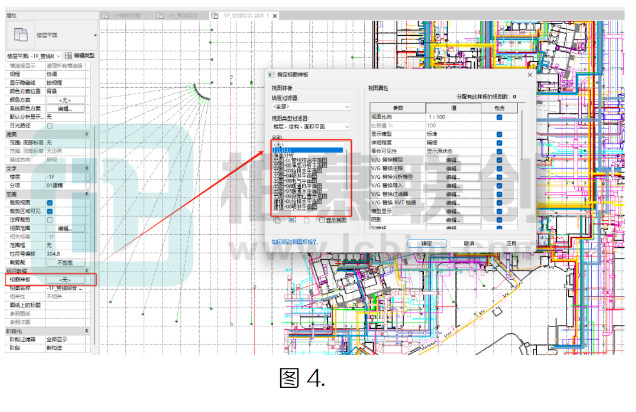Click the parameter column header
This screenshot has height=412, width=636.
point(398,108)
